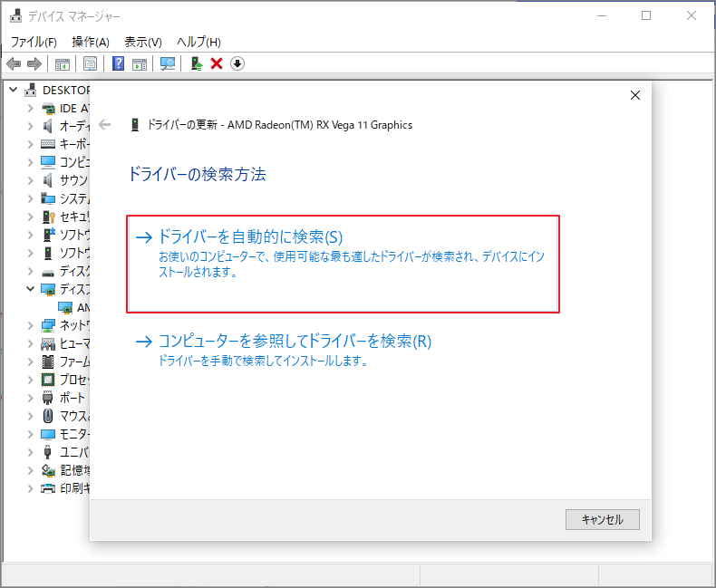Click the action pane toolbar icon

[x=140, y=64]
